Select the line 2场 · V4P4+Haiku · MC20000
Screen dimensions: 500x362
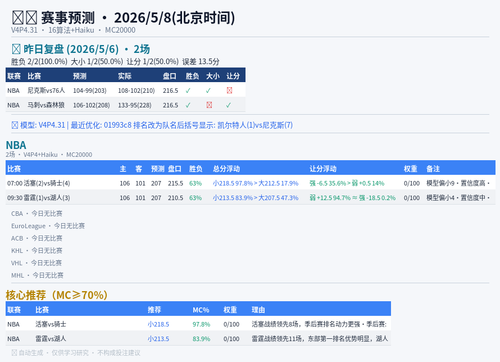click(x=49, y=155)
